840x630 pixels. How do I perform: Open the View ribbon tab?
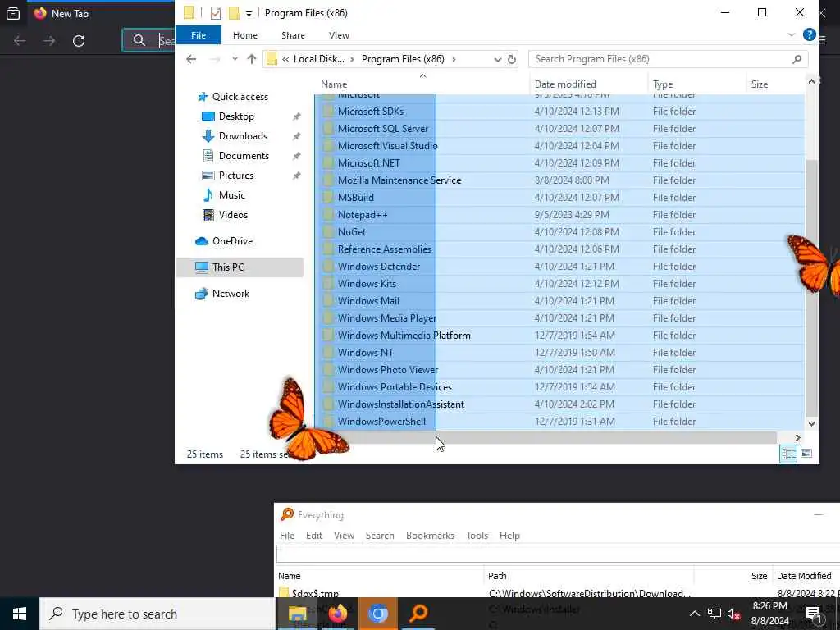(339, 35)
